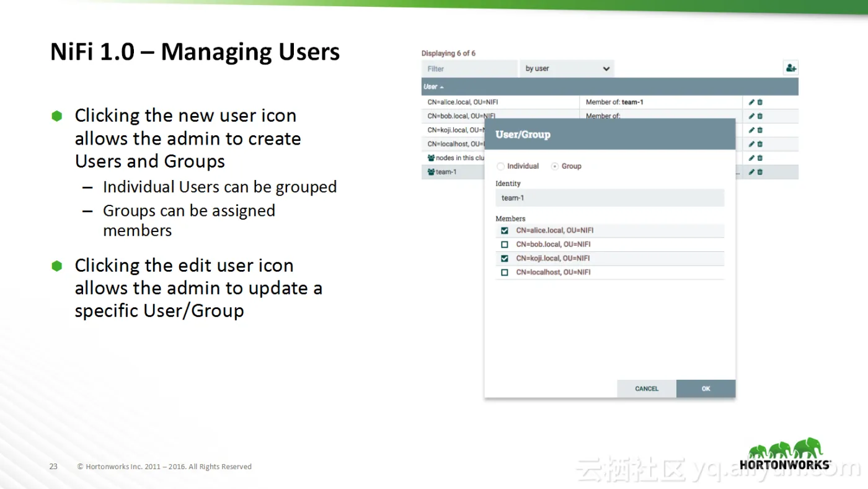The image size is (868, 489).
Task: Check the CN=bob.local member checkbox
Action: (x=505, y=244)
